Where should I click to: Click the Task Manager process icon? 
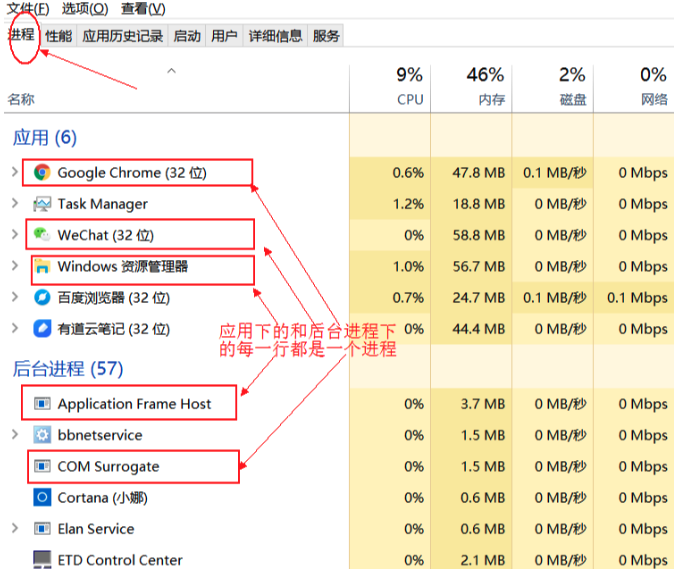tap(42, 204)
